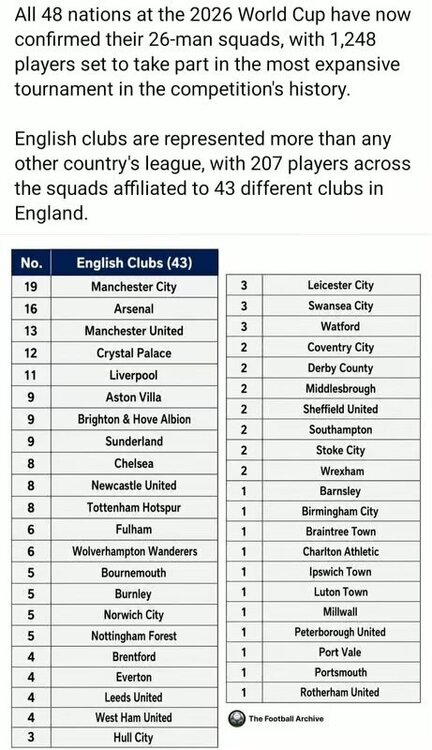
Task: Click The Football Archive ball logo
Action: point(236,718)
